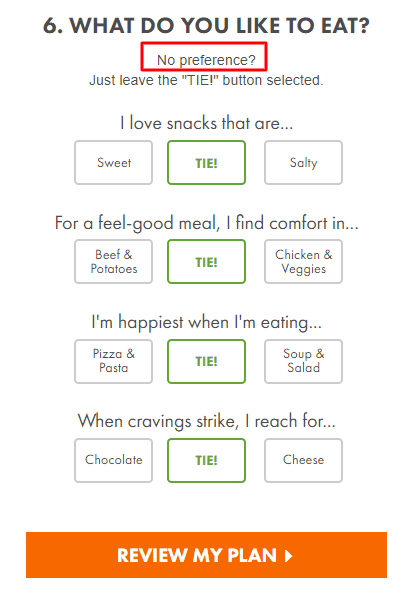
Task: Click the 'I love snacks that are...' question
Action: click(206, 123)
